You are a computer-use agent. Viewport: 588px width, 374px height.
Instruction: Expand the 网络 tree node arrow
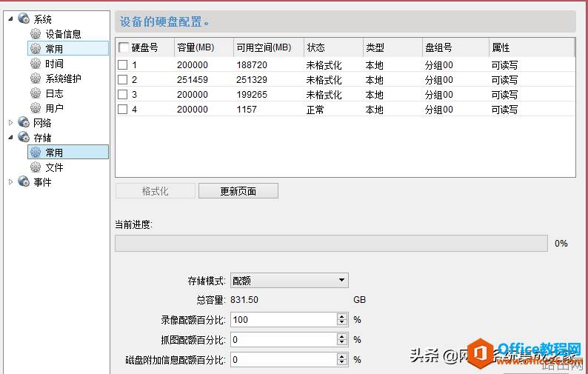click(10, 122)
